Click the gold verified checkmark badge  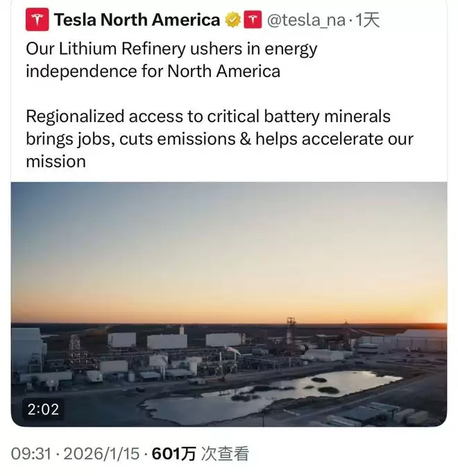click(232, 20)
